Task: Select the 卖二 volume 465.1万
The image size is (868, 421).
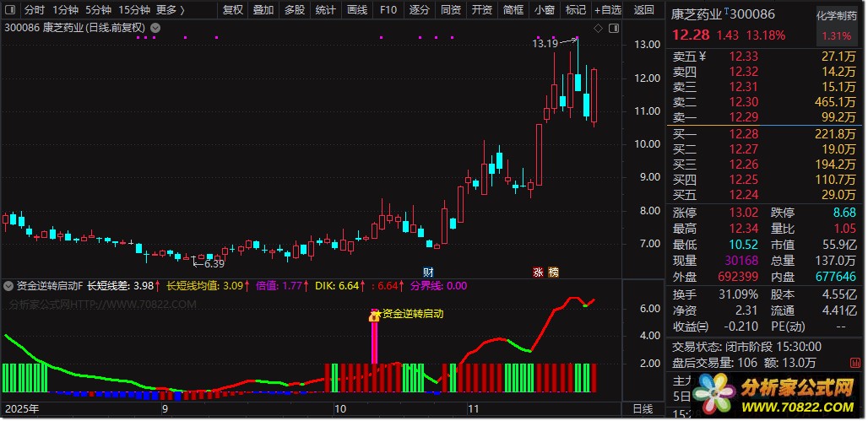Action: click(835, 102)
